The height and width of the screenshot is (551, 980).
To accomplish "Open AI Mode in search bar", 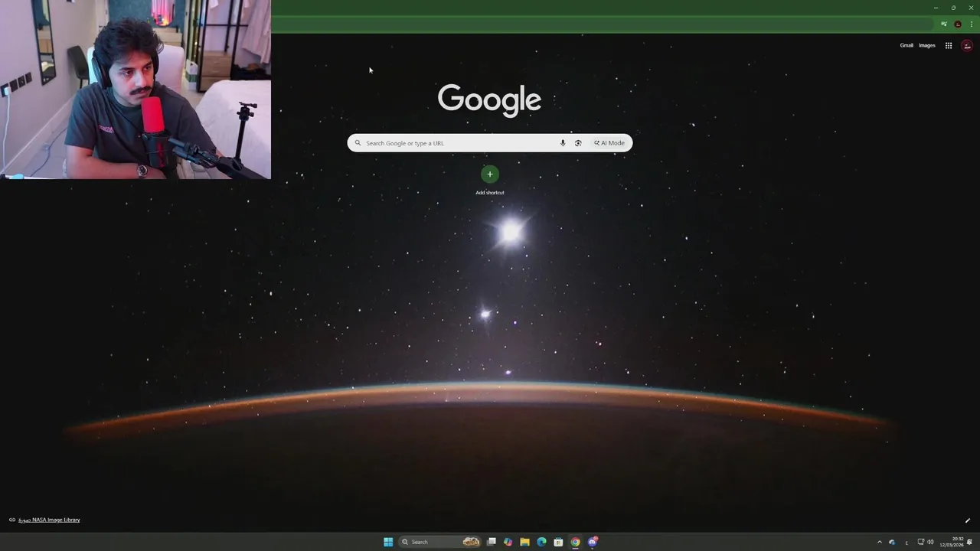I will pyautogui.click(x=609, y=143).
